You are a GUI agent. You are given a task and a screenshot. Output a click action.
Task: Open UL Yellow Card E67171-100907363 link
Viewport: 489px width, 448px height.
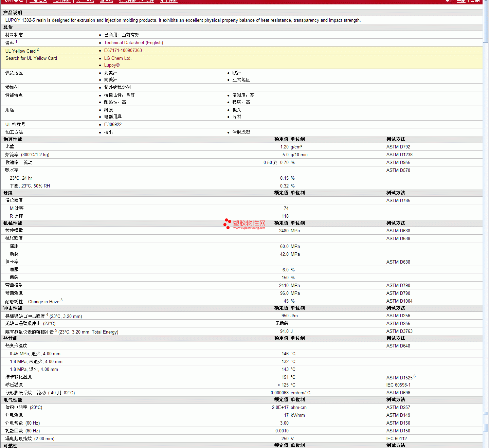click(123, 51)
